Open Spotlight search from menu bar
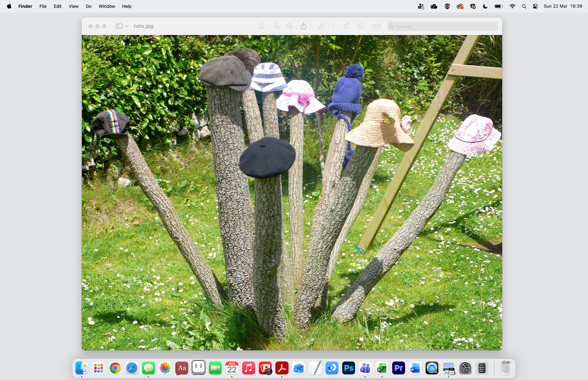The image size is (588, 380). [x=524, y=6]
